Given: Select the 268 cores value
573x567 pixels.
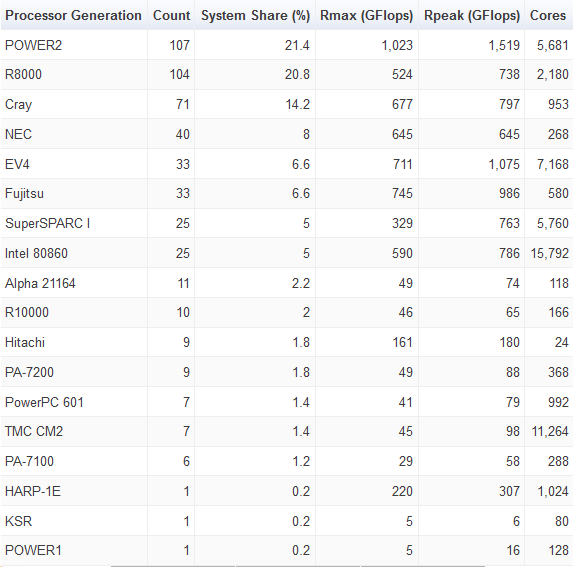Looking at the screenshot, I should click(x=558, y=134).
